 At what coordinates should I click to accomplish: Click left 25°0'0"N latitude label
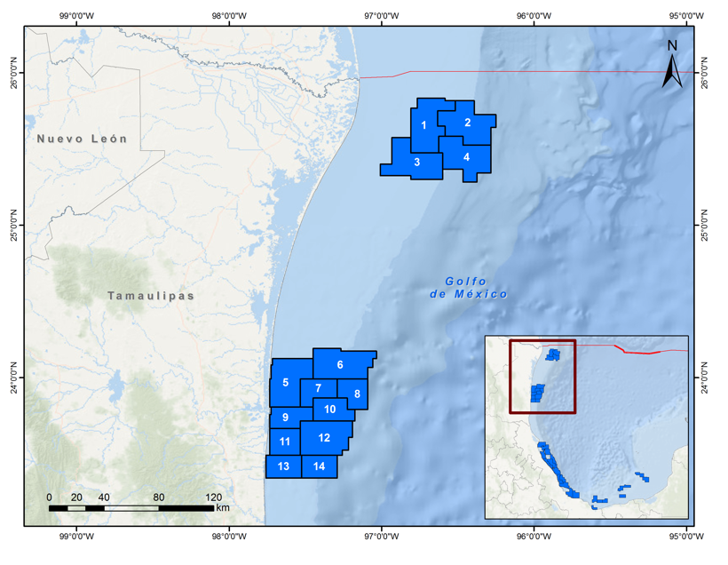pyautogui.click(x=13, y=226)
